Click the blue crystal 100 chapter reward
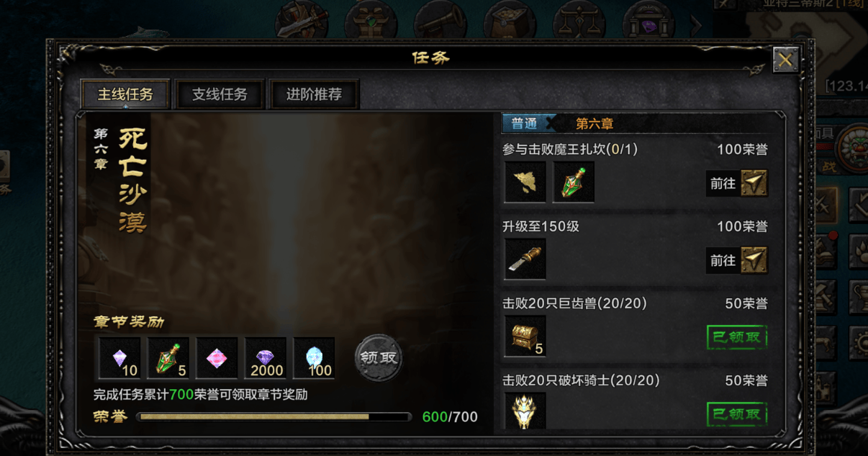This screenshot has width=868, height=456. click(315, 358)
